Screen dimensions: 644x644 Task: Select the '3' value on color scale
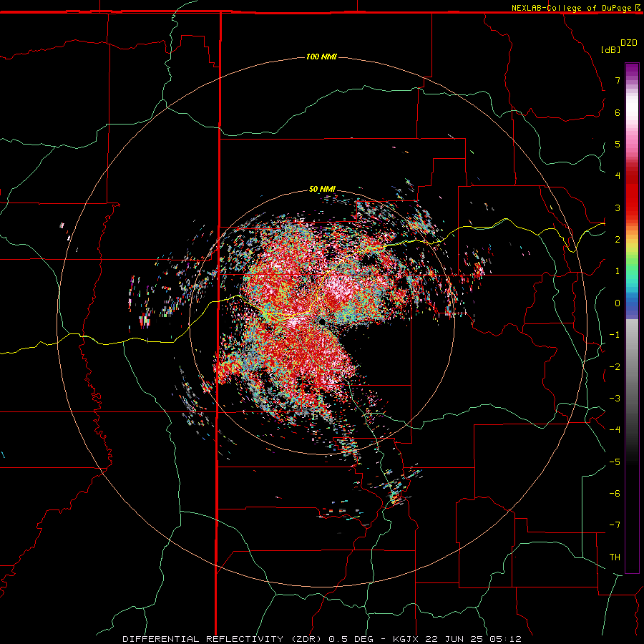coord(618,208)
